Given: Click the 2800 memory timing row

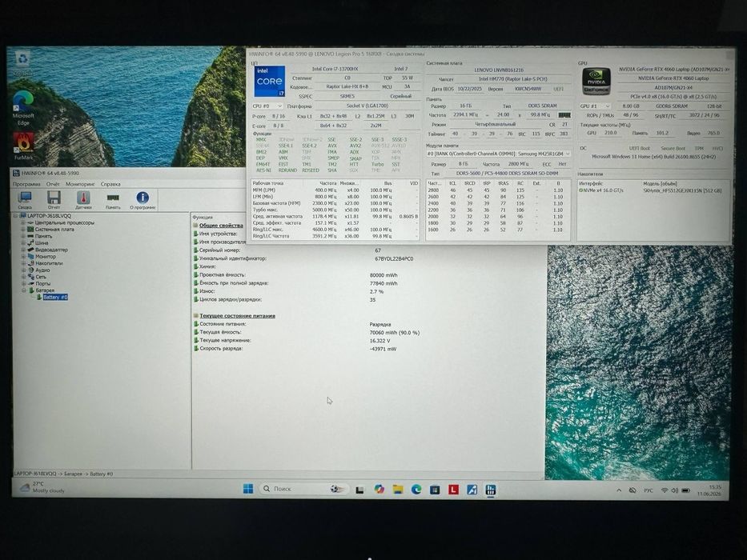Looking at the screenshot, I should (x=497, y=190).
